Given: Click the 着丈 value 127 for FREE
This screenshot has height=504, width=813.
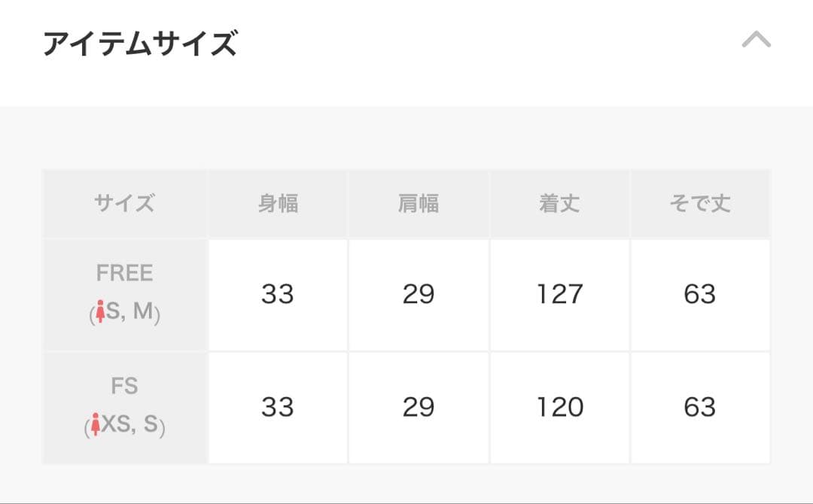Looking at the screenshot, I should coord(561,295).
